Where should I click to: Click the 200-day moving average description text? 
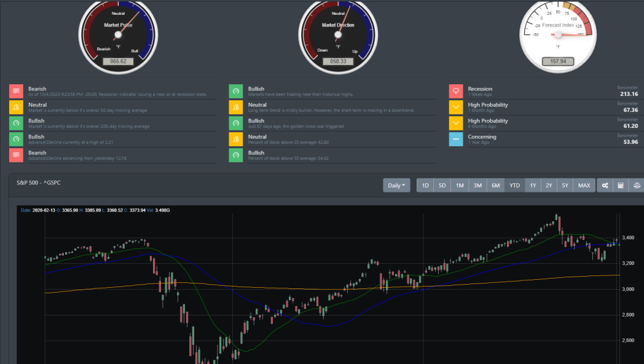[88, 127]
